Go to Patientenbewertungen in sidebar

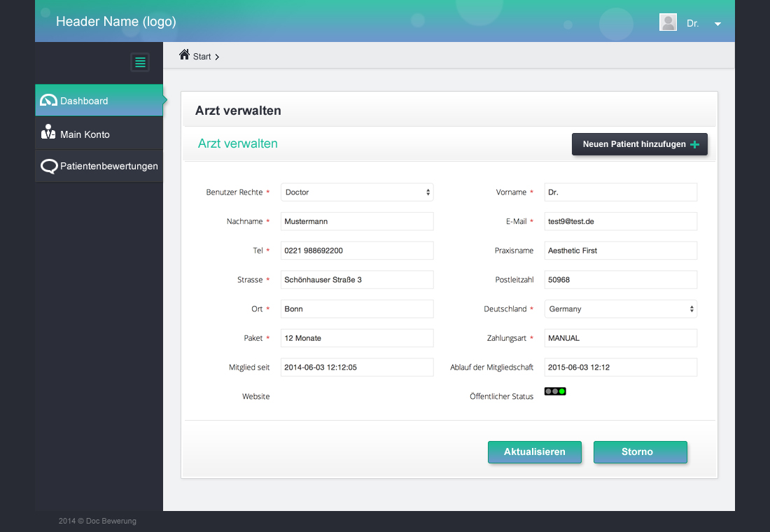[x=99, y=167]
